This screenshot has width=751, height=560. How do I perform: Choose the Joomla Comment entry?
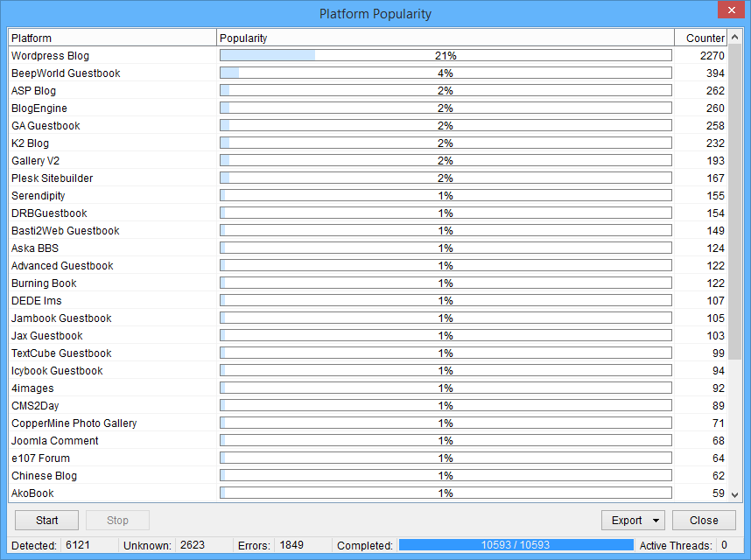[55, 441]
